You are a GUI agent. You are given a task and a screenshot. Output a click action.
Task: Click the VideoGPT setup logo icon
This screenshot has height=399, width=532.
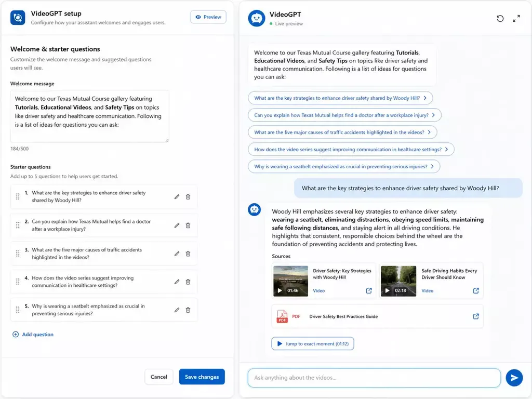(18, 17)
